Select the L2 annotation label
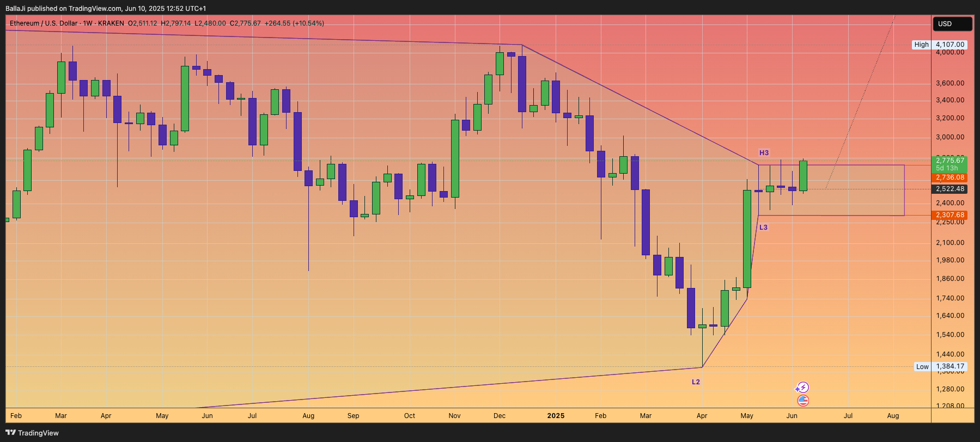Screen dimensions: 980x442 (x=696, y=382)
